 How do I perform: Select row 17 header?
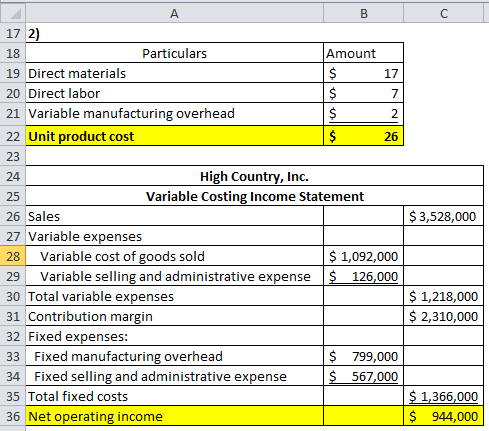[x=13, y=33]
